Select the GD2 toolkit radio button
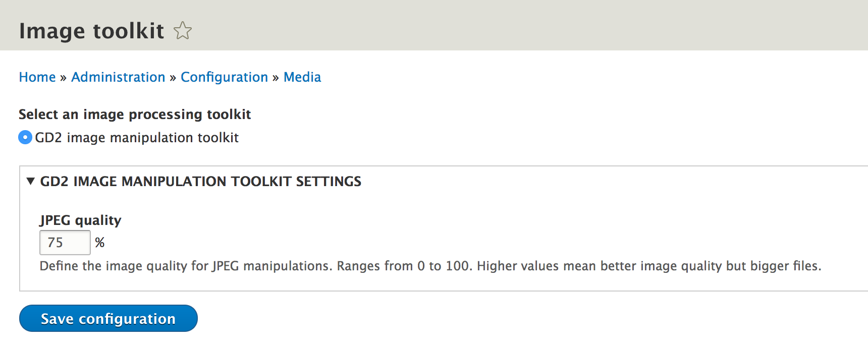This screenshot has width=868, height=347. point(25,137)
